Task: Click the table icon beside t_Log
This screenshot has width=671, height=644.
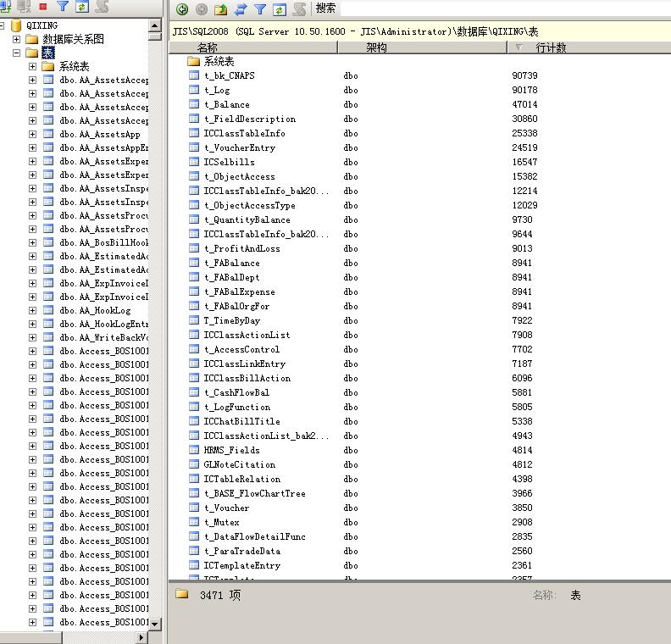Action: click(194, 90)
